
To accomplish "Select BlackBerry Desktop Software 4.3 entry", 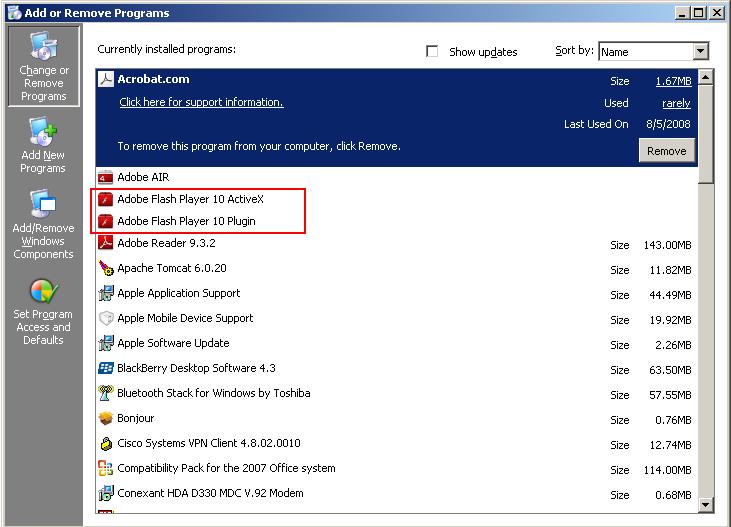I will coord(196,368).
